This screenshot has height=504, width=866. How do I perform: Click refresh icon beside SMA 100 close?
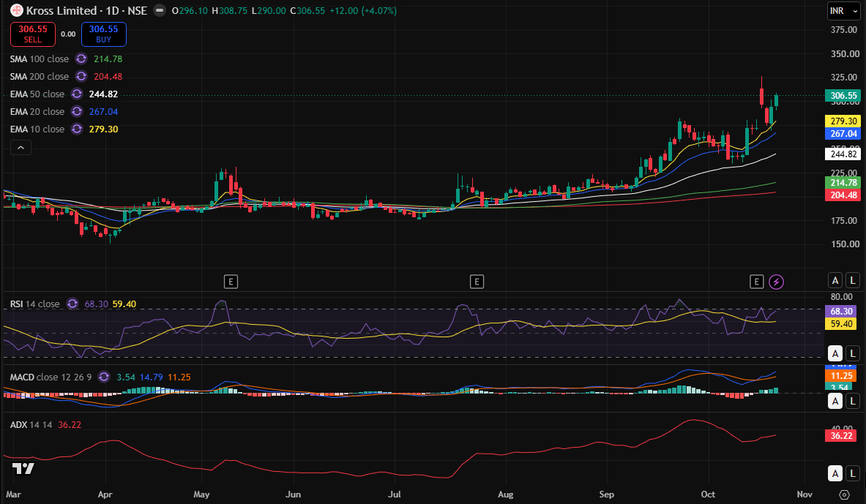81,59
